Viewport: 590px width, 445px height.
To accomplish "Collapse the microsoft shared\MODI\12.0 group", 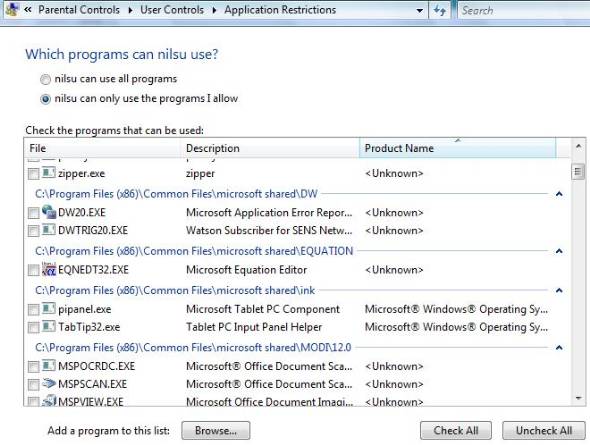I will click(559, 348).
